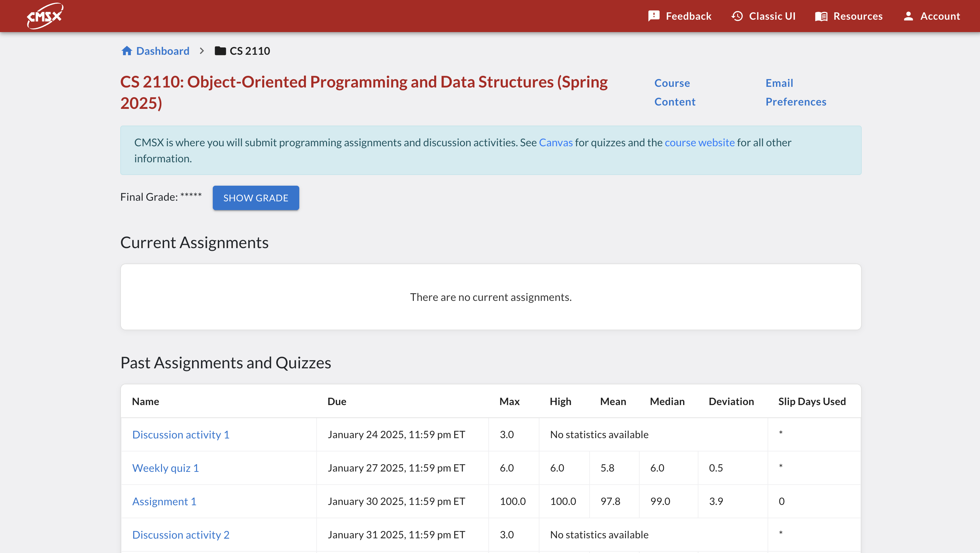This screenshot has height=553, width=980.
Task: Open Assignment 1
Action: (x=164, y=501)
